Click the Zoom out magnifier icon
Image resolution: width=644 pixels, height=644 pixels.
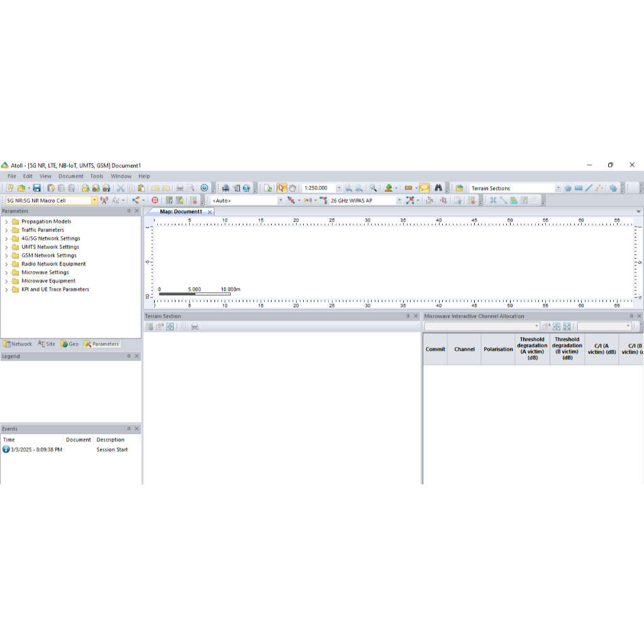pos(358,188)
